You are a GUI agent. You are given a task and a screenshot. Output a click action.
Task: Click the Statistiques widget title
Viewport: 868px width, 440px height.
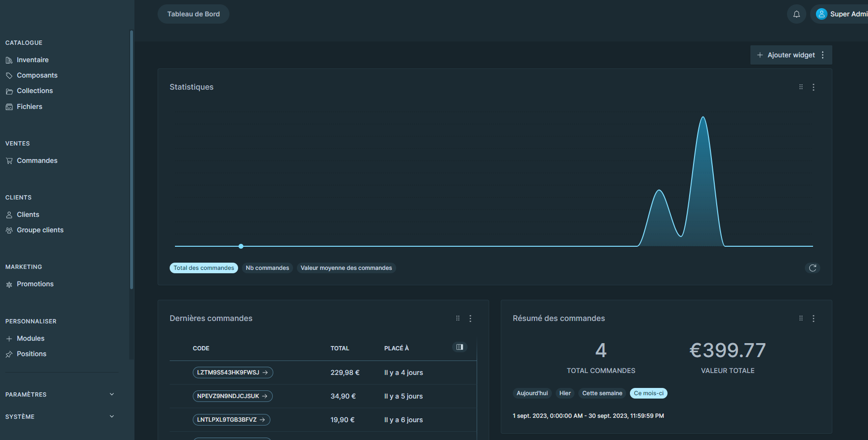coord(191,87)
